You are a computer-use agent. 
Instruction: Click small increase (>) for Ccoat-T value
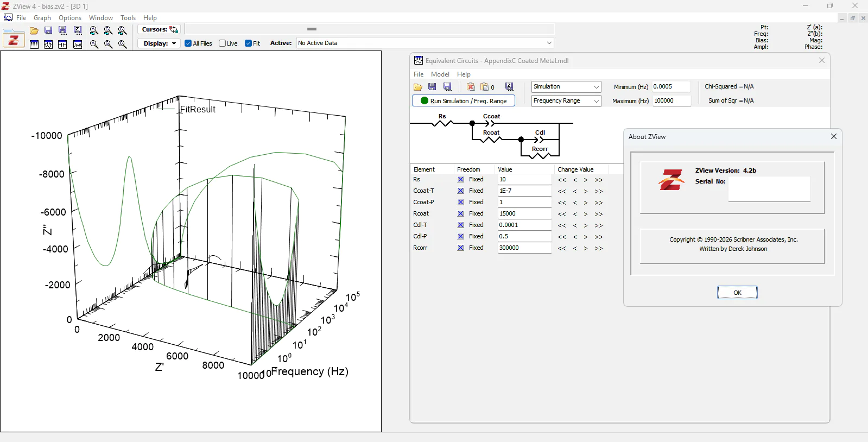click(586, 192)
